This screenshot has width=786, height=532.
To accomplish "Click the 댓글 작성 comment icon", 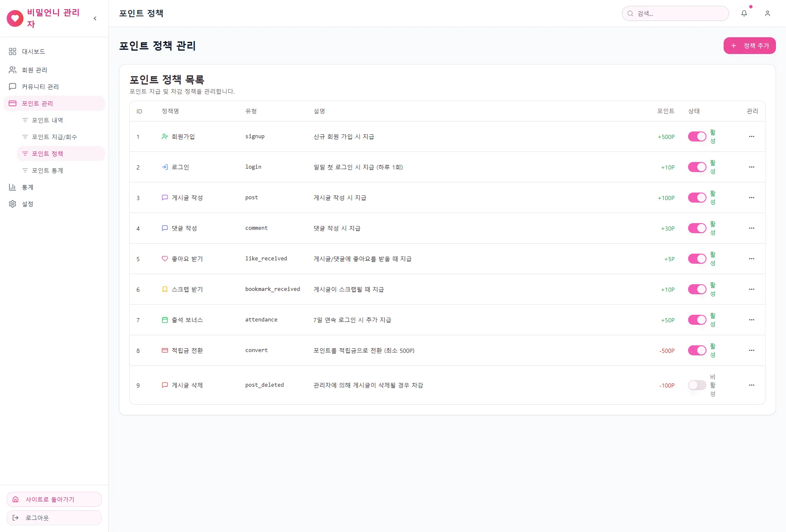I will pos(165,228).
